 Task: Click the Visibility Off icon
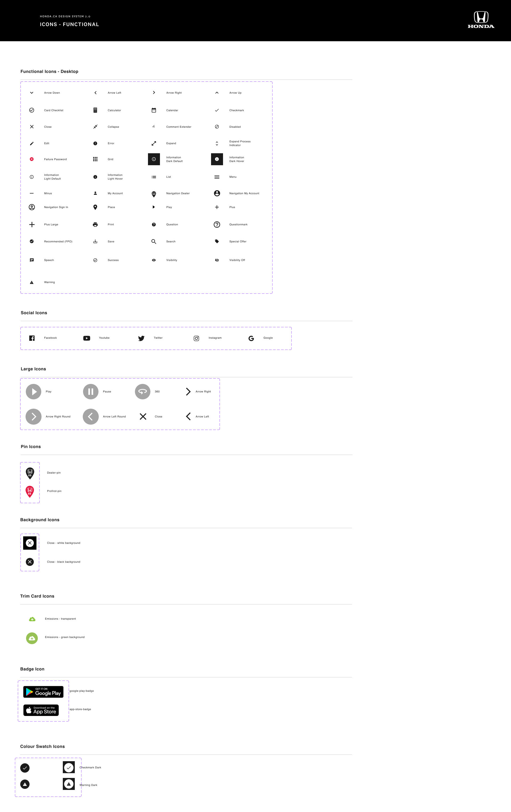click(217, 260)
